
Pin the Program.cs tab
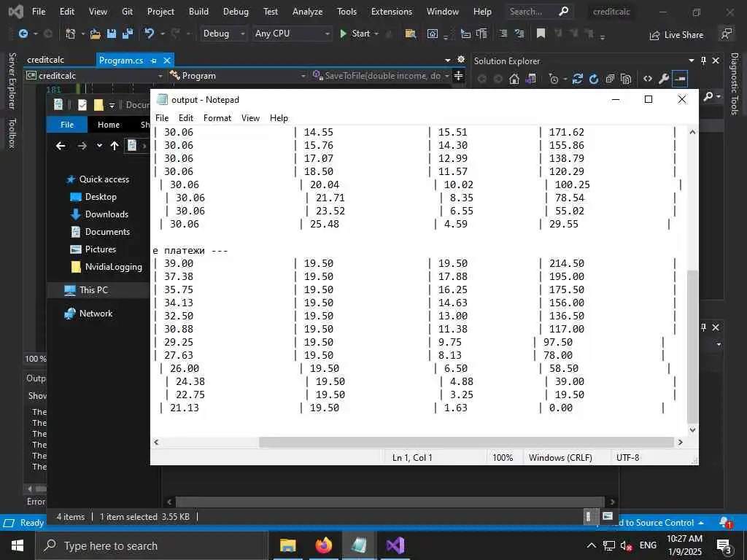point(153,61)
